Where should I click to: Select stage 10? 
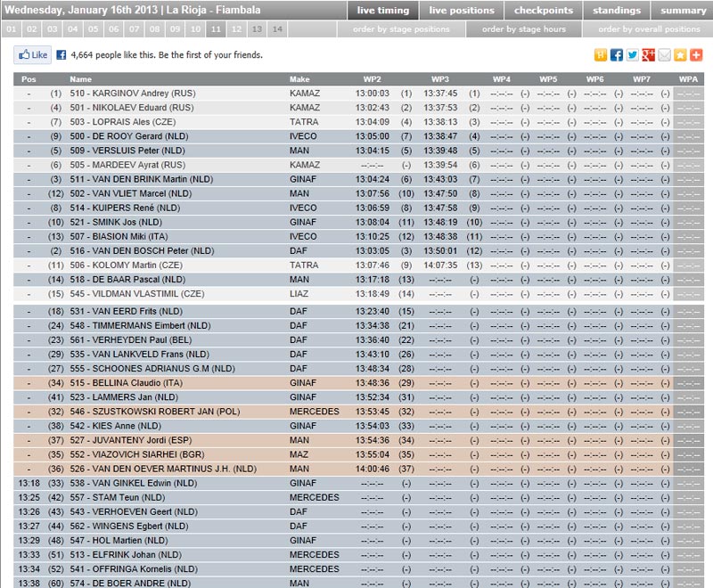coord(195,29)
